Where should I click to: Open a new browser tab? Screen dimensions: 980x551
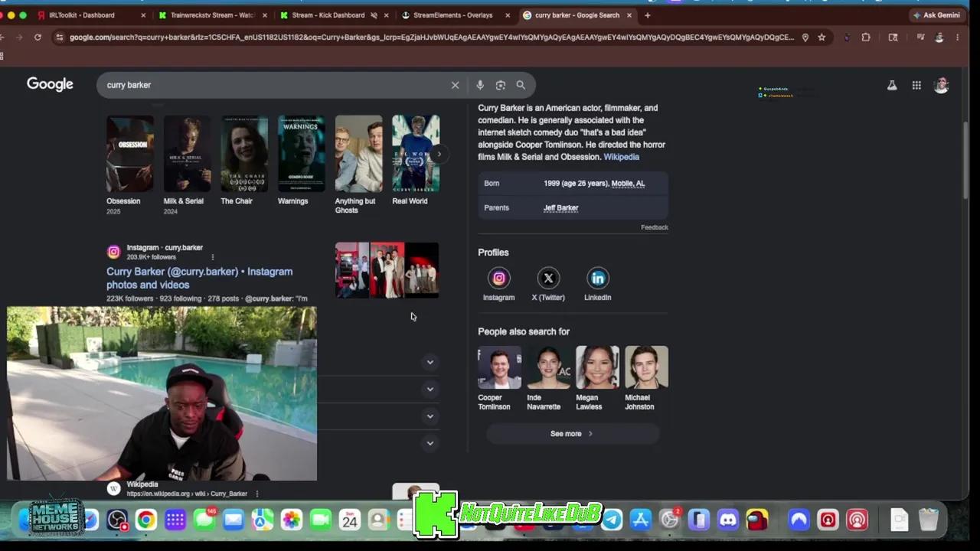tap(647, 15)
